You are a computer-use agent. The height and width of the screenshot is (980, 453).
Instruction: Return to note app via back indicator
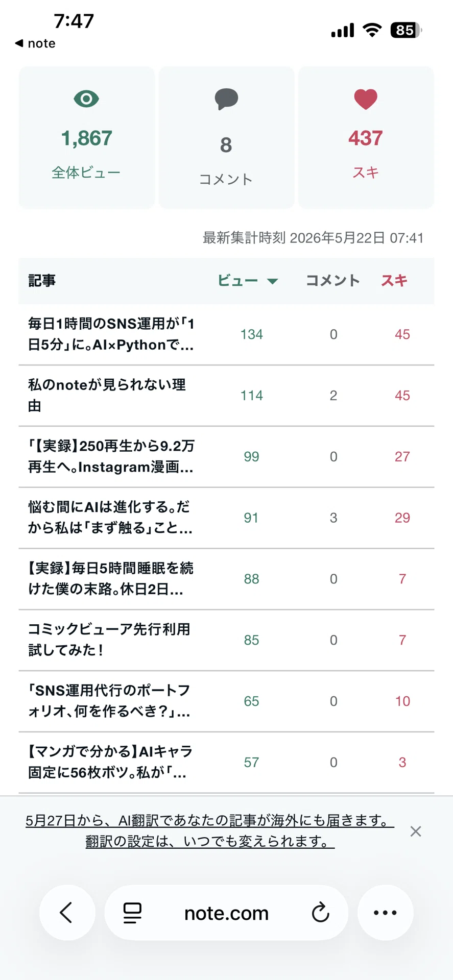[x=35, y=43]
